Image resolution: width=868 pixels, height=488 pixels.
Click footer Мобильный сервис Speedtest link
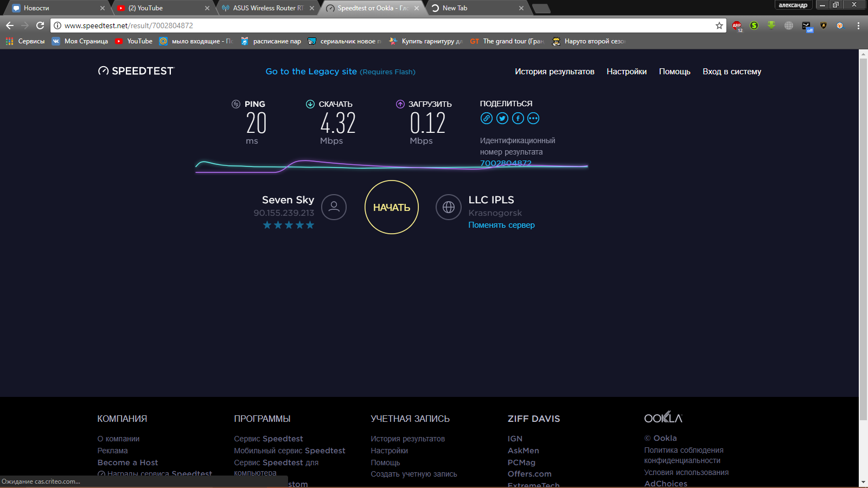click(289, 451)
